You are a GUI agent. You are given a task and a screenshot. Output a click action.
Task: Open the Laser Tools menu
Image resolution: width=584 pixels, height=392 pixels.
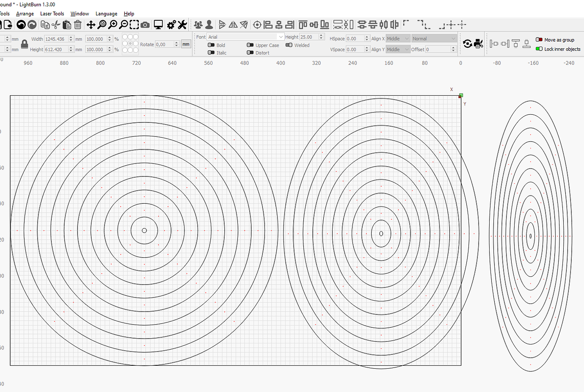click(52, 13)
